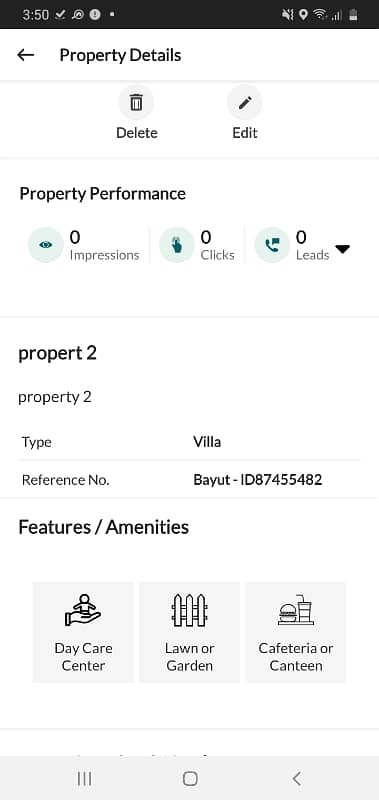Tap the Android navigation back chevron
The image size is (379, 800).
(296, 778)
